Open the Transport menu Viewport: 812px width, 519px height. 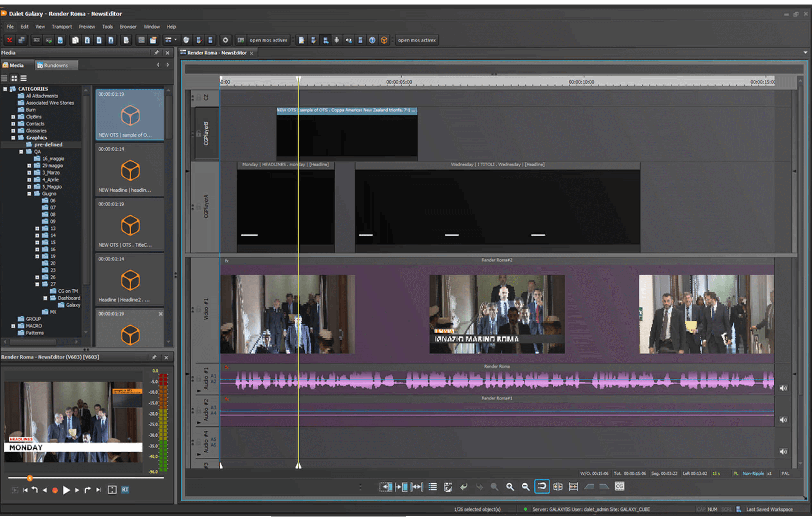point(62,27)
